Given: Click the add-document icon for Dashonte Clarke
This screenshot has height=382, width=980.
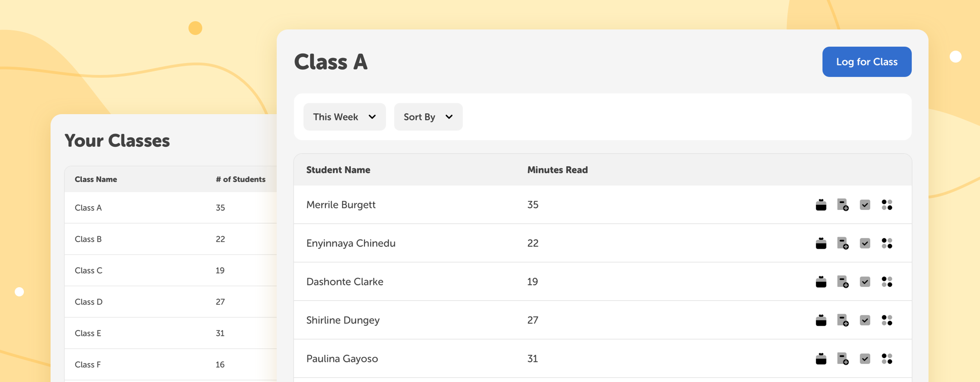Looking at the screenshot, I should [x=843, y=282].
